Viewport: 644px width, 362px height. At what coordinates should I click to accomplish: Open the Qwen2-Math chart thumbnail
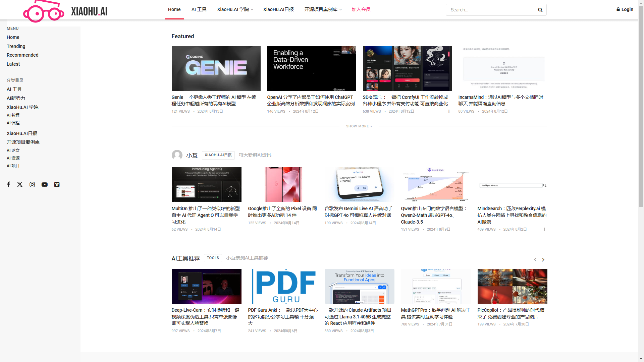(x=436, y=185)
